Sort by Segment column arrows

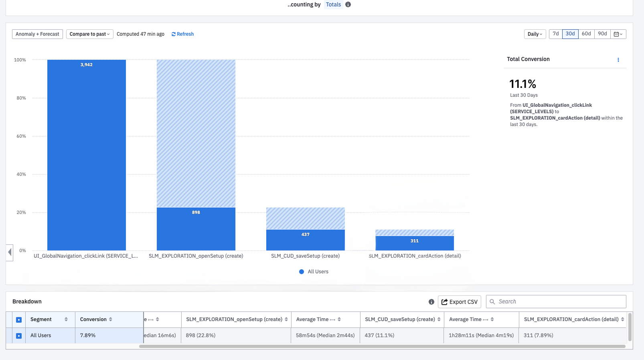(66, 319)
